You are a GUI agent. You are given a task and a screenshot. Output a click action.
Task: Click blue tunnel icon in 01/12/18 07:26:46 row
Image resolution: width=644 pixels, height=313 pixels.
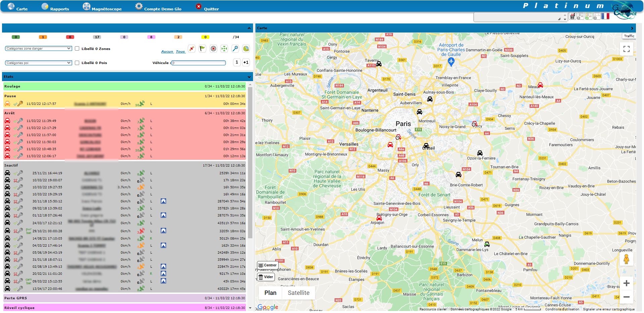(163, 215)
